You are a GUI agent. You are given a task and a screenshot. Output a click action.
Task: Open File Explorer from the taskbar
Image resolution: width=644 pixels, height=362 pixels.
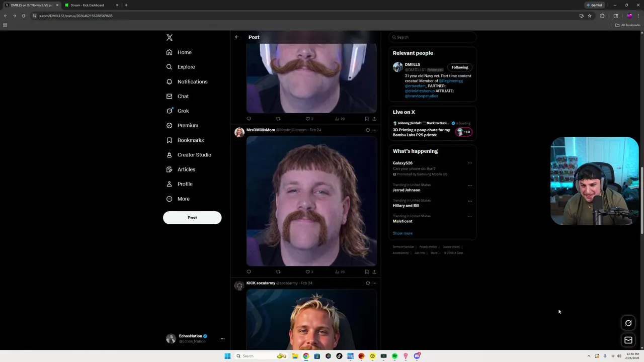(295, 356)
